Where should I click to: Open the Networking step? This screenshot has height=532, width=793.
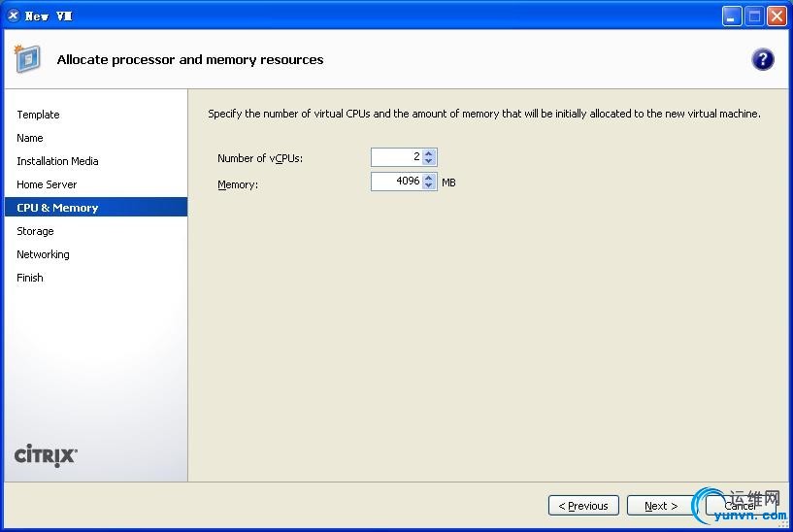[x=43, y=254]
